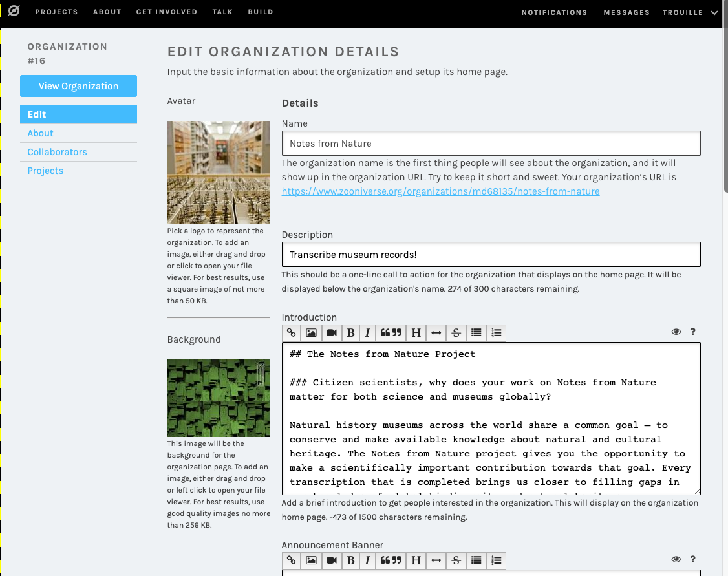Image resolution: width=728 pixels, height=576 pixels.
Task: Open the organization URL link
Action: coord(440,191)
